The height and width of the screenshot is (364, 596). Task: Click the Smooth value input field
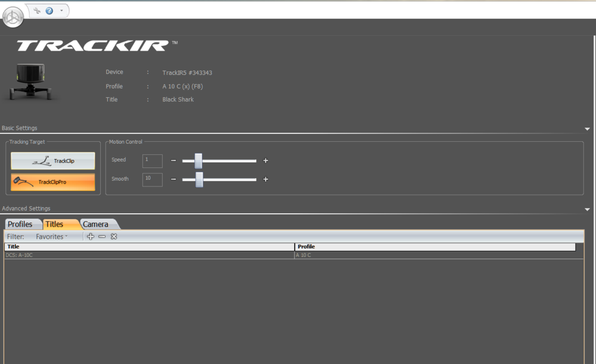coord(153,180)
